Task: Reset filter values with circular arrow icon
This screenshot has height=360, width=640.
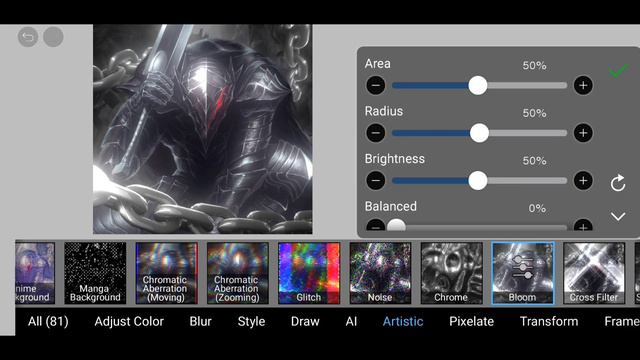Action: [618, 182]
